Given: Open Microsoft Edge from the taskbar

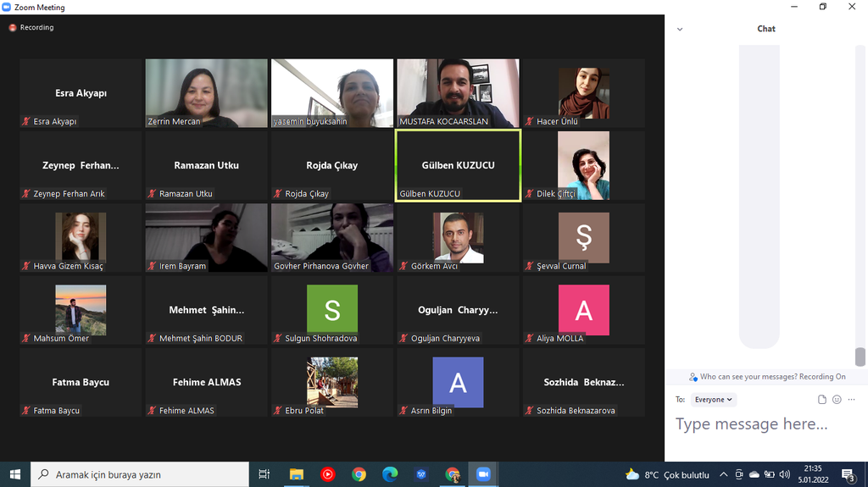Looking at the screenshot, I should point(390,474).
